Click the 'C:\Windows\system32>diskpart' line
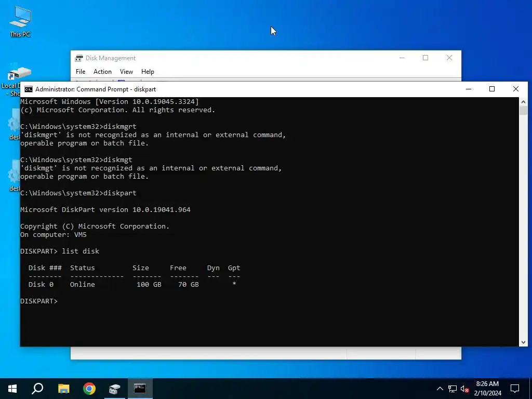The height and width of the screenshot is (399, 532). click(78, 193)
